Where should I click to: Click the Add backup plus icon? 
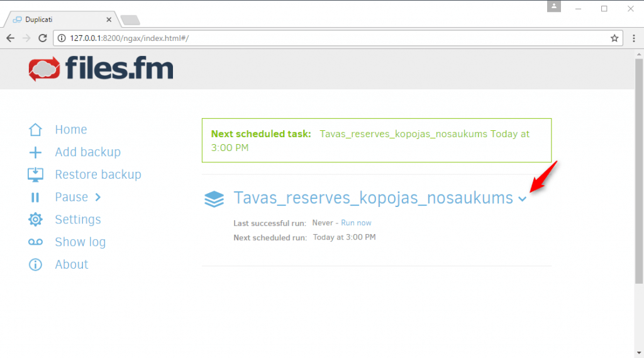[35, 152]
